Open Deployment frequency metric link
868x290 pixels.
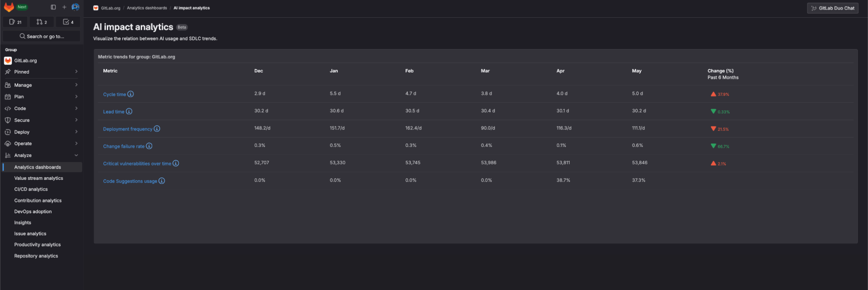tap(128, 129)
